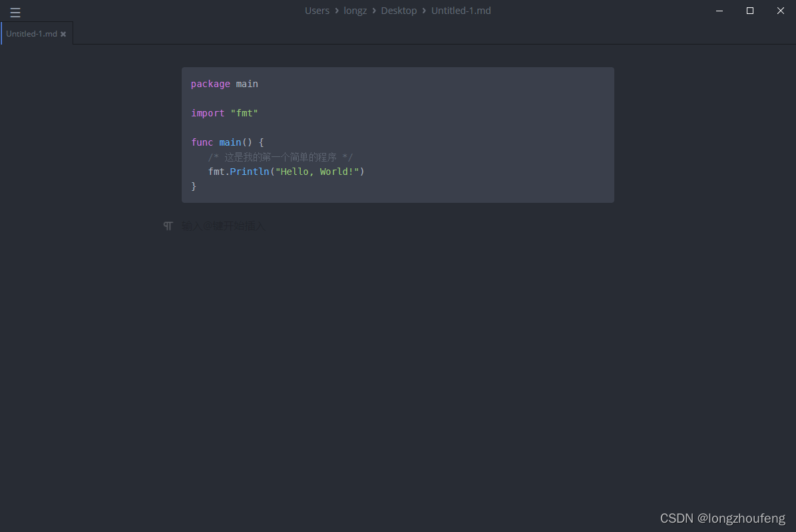Click 'Users' in the title path
The image size is (796, 532).
pos(317,11)
